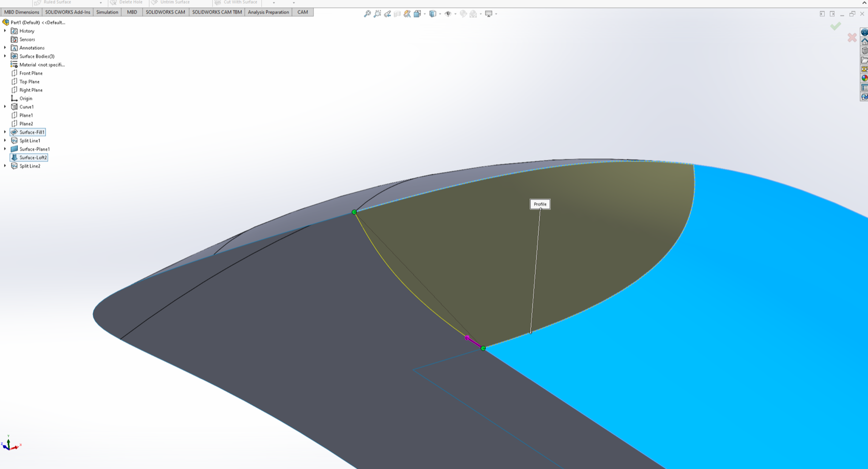This screenshot has height=469, width=868.
Task: Click the Dynamic Annotation Views icon
Action: [x=407, y=14]
